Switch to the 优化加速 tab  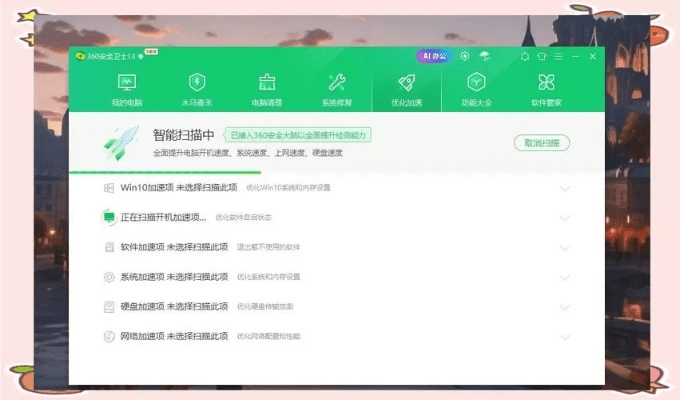(x=406, y=88)
